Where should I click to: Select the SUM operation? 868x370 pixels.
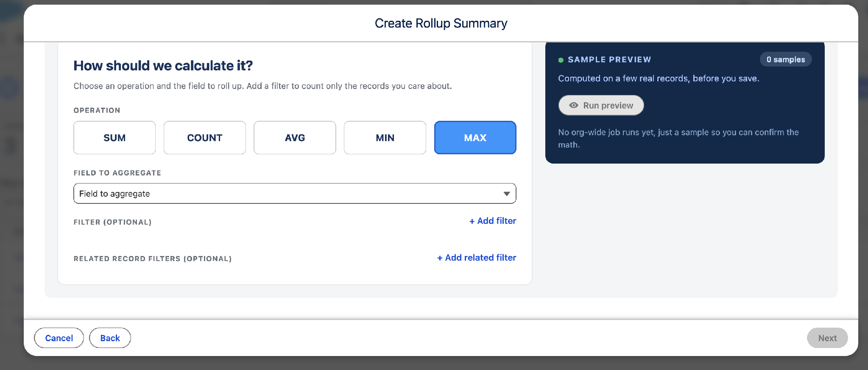[114, 138]
